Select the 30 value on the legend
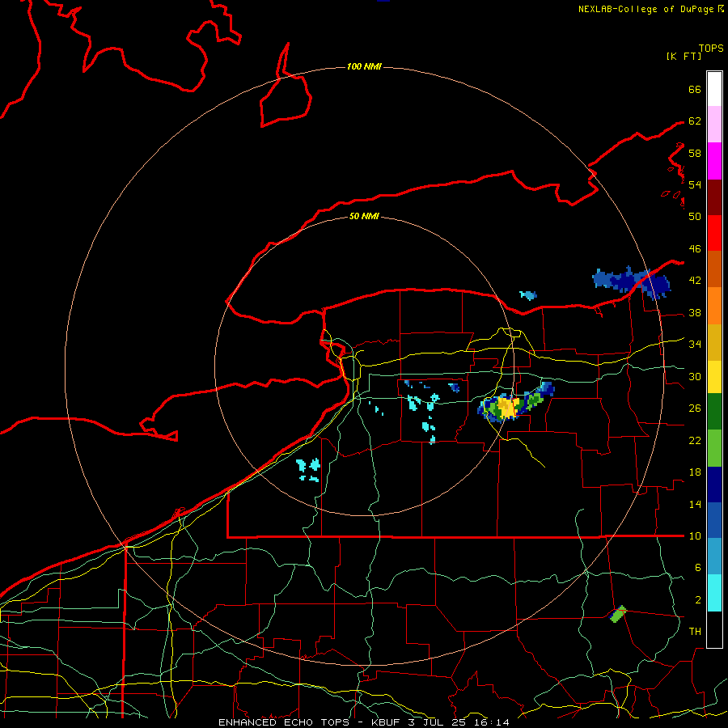 pos(695,376)
